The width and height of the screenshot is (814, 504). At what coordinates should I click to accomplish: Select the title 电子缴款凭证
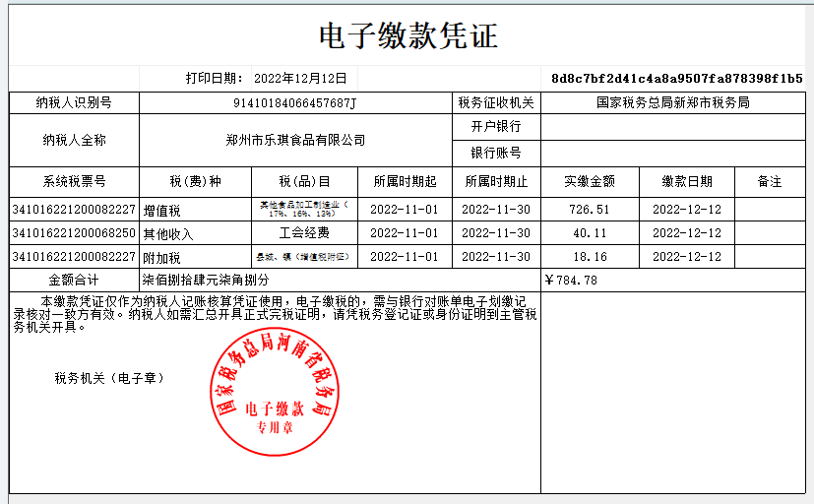407,36
